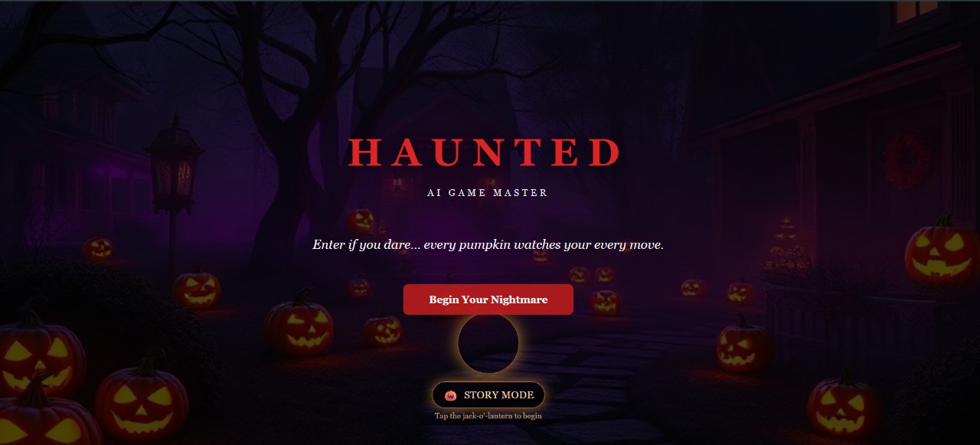Click the lit orange window at top right
This screenshot has height=445, width=980.
918,9
